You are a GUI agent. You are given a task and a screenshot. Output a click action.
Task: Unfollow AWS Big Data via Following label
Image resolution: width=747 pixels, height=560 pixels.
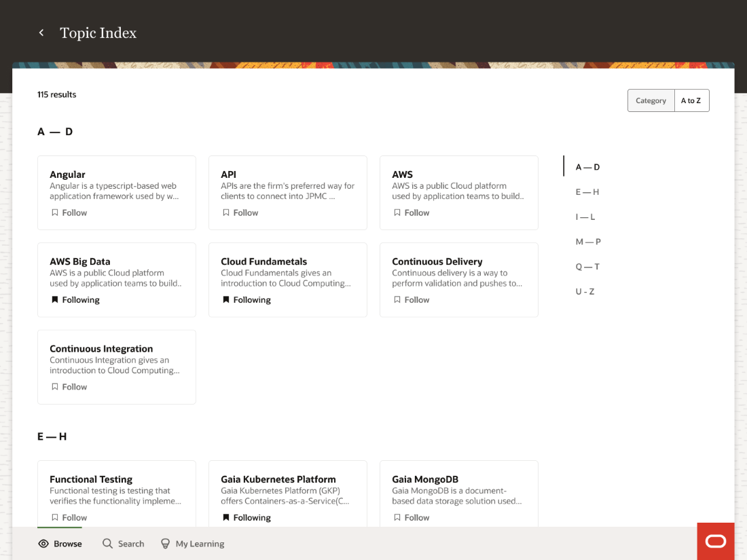point(81,300)
